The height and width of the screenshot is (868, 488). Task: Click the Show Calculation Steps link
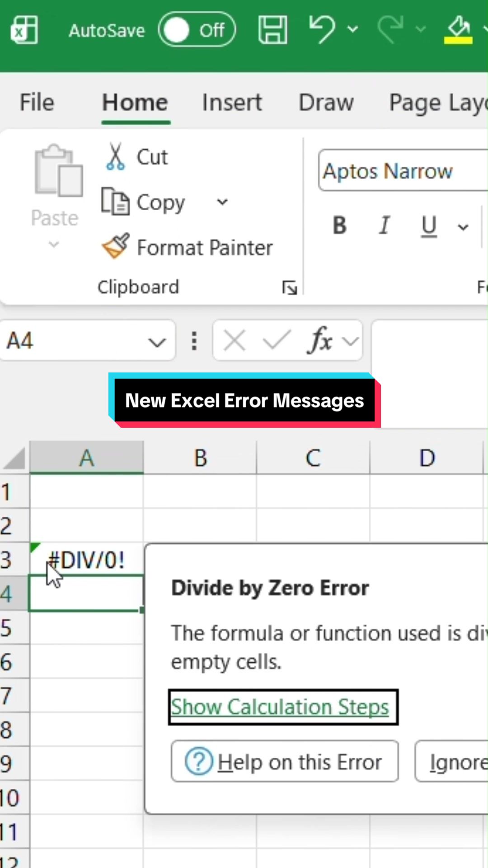pyautogui.click(x=280, y=707)
